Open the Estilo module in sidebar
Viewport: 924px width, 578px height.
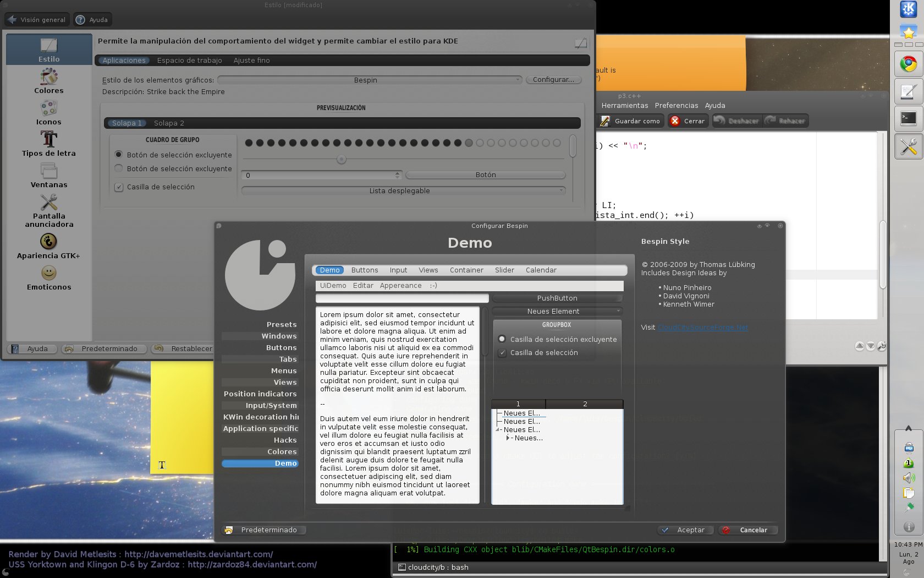click(49, 50)
